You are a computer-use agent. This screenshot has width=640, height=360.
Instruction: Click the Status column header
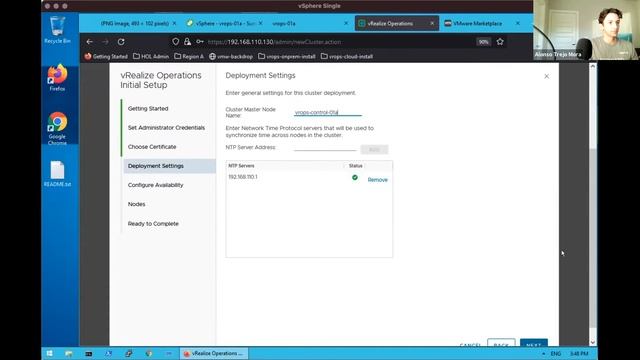[356, 166]
